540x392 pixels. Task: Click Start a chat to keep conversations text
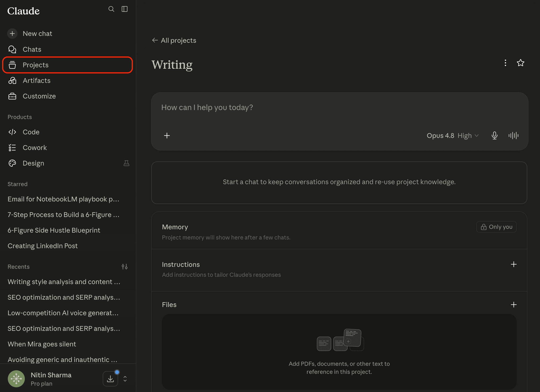tap(339, 182)
